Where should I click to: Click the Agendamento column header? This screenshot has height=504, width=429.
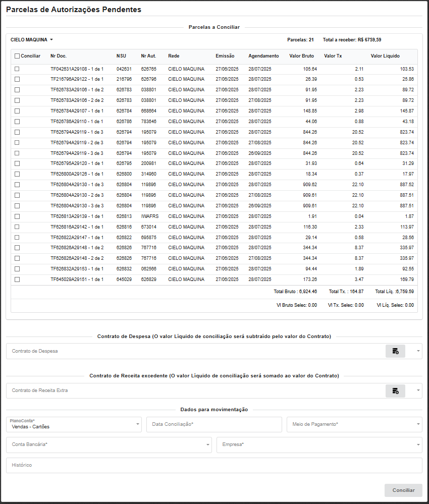(263, 56)
